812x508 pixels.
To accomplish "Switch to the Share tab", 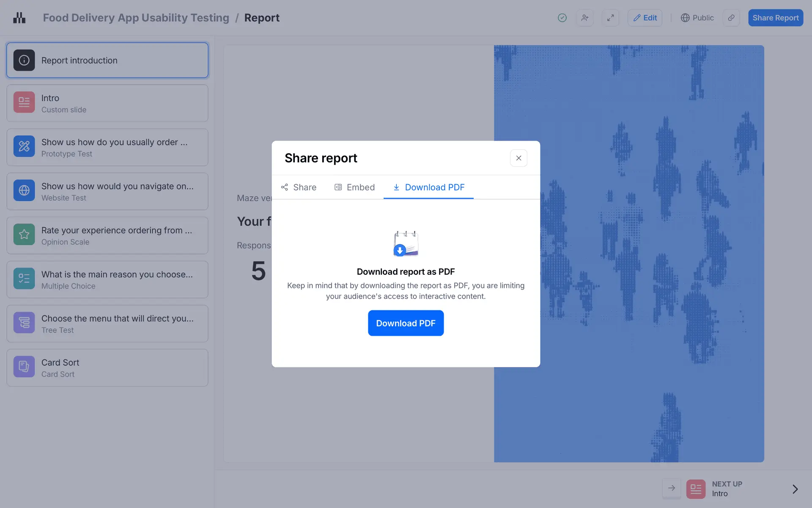I will click(x=299, y=187).
